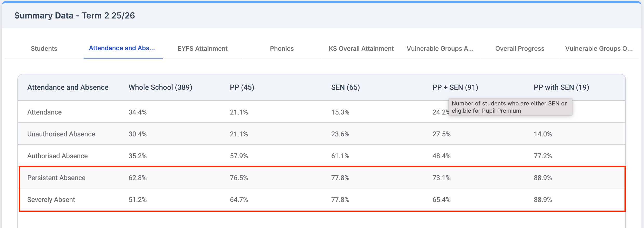Click the Summary Data - Term 2 25/26 title
The image size is (644, 228).
pos(75,16)
